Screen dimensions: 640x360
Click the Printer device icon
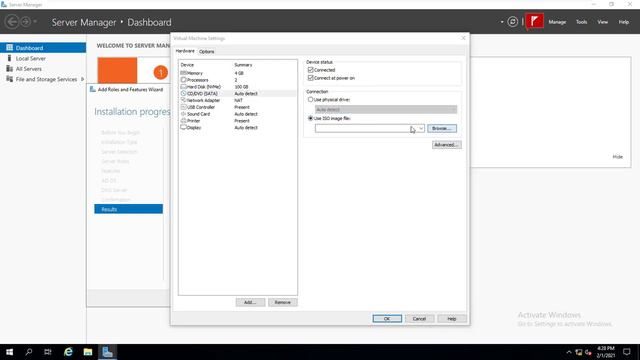pos(183,121)
